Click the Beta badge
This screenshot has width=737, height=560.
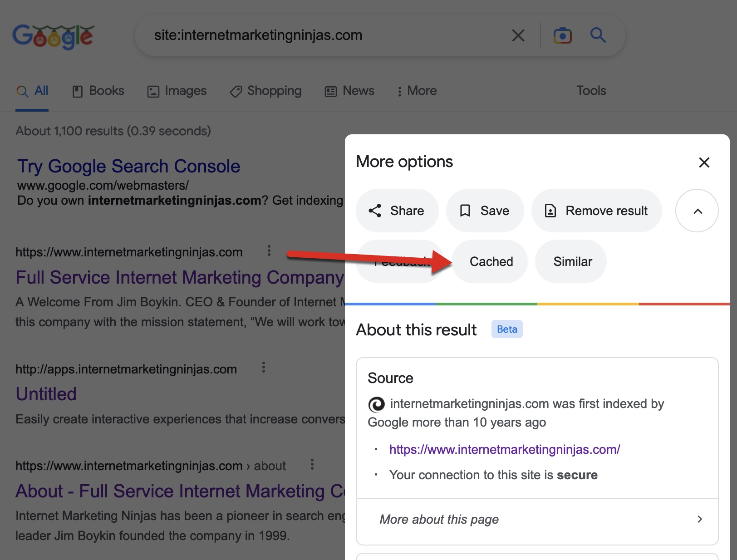pos(507,329)
